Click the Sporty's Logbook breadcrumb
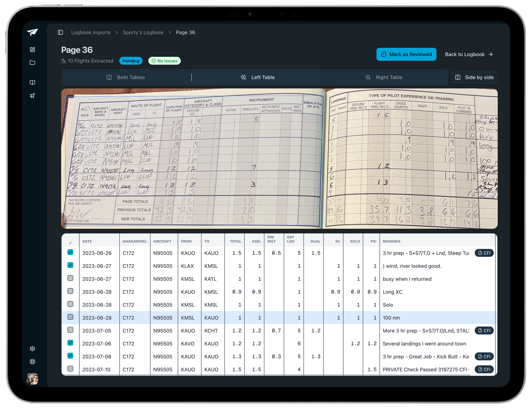 coord(143,32)
